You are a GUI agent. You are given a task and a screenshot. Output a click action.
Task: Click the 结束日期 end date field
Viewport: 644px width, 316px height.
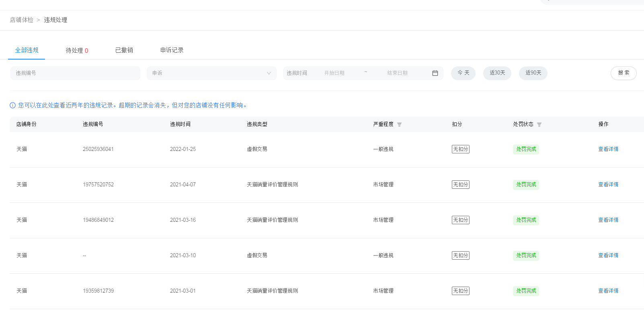click(397, 73)
